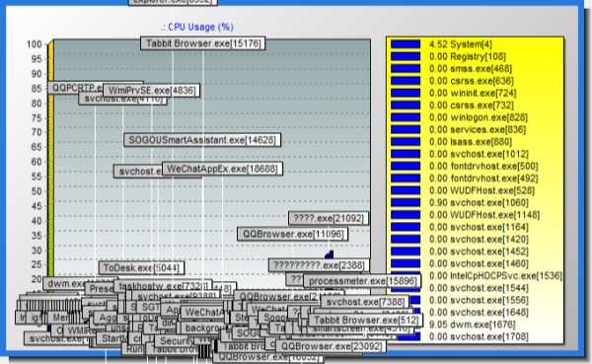Select legend entry csrss.exe[636]
This screenshot has height=364, width=592.
click(472, 81)
